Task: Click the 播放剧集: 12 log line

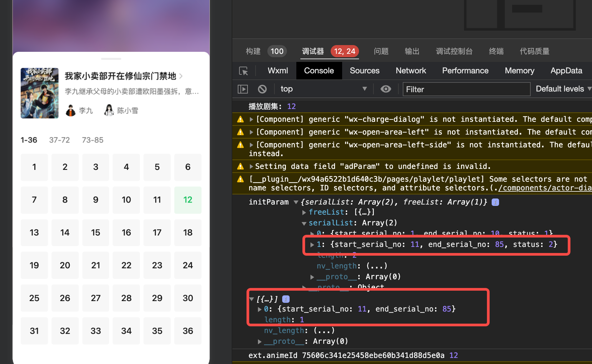Action: tap(272, 106)
